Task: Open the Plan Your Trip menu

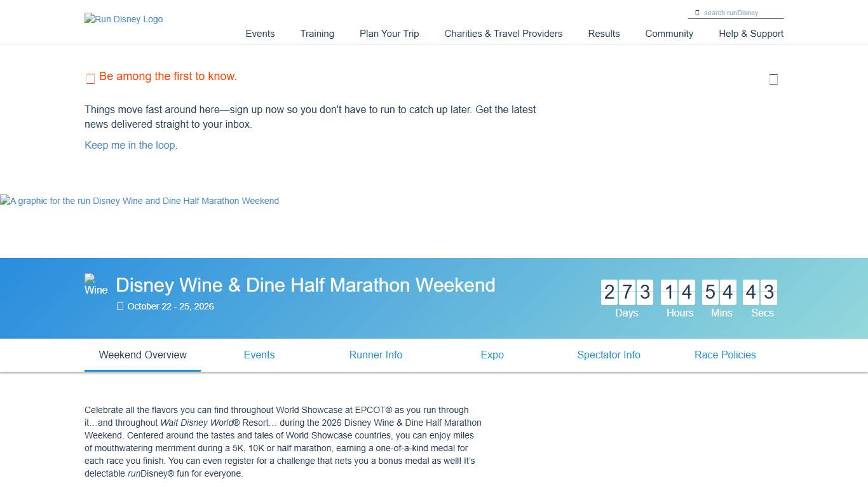Action: (389, 34)
